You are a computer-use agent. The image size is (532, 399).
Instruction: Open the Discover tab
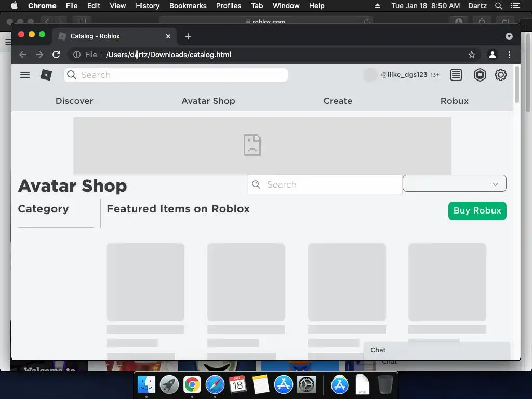pyautogui.click(x=74, y=101)
